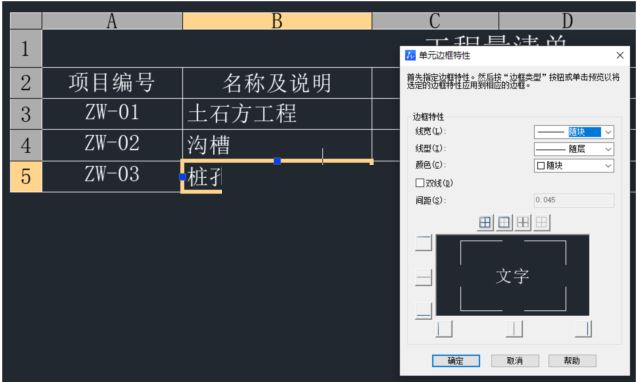Select the cell 名称及说明
Image resolution: width=637 pixels, height=382 pixels.
point(277,83)
